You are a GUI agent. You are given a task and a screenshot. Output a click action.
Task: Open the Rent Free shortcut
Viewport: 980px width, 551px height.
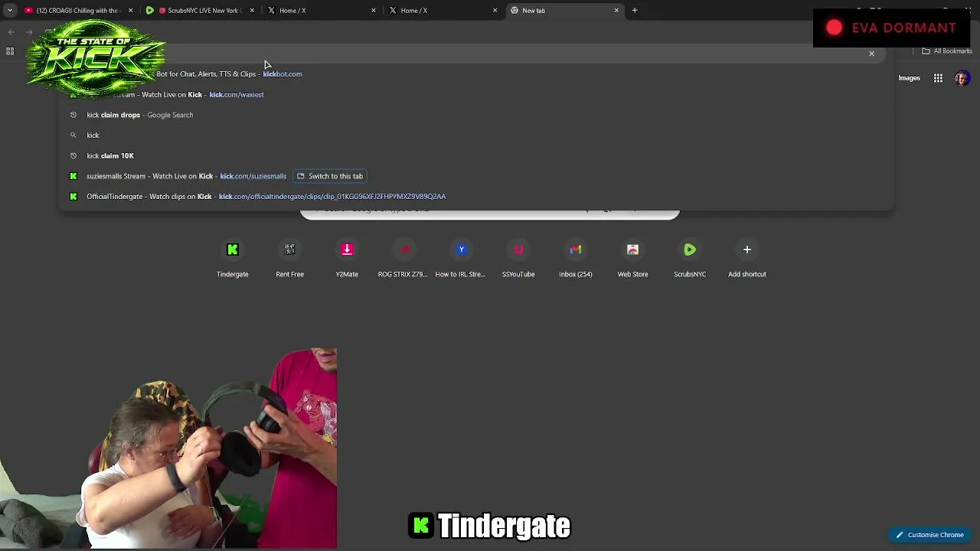(x=289, y=259)
